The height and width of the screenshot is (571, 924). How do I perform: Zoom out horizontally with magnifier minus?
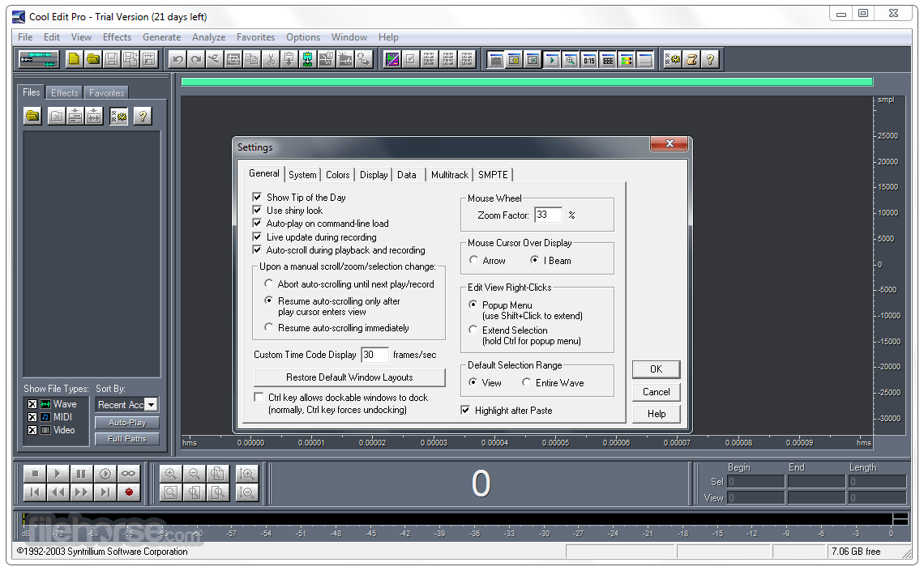195,474
